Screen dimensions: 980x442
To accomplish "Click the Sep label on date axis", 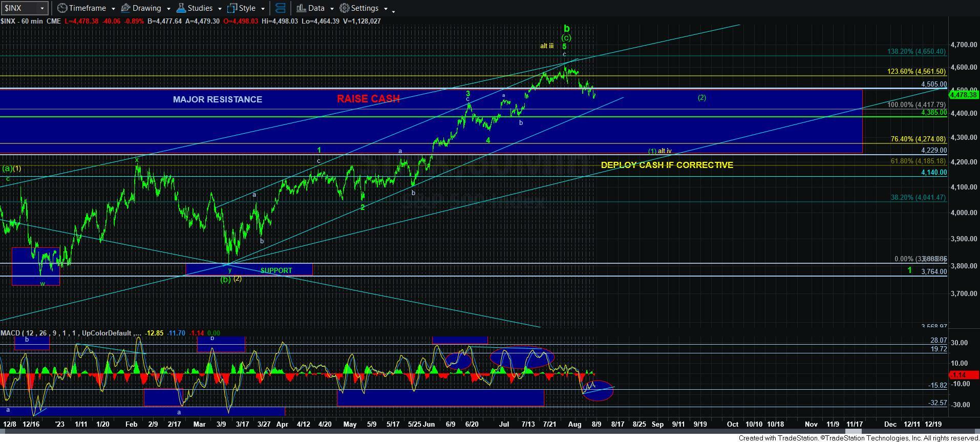I will point(657,424).
